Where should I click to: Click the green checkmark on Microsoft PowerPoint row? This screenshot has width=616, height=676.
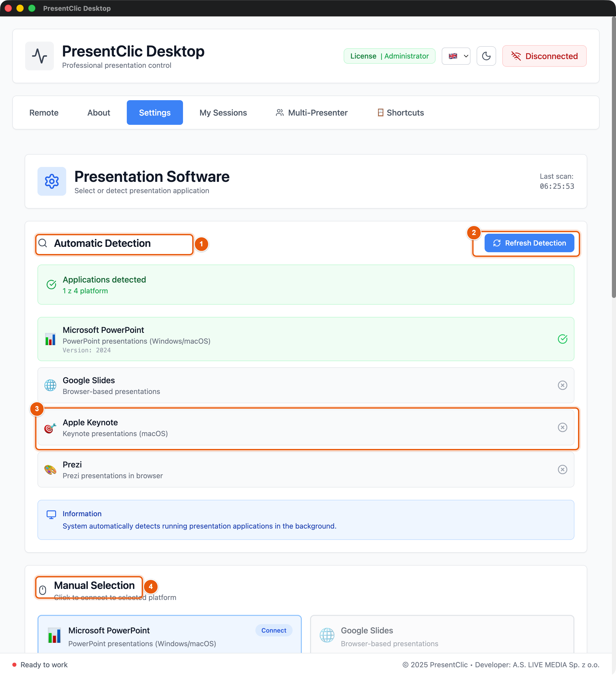point(562,339)
